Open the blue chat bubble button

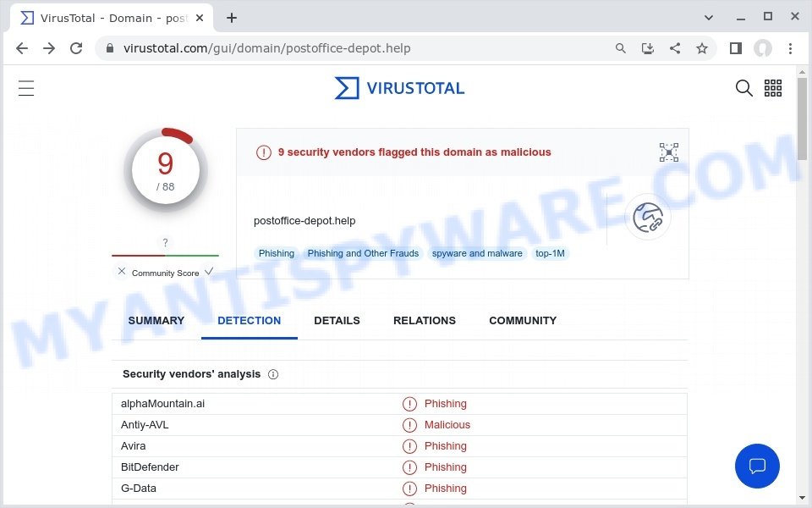(757, 466)
